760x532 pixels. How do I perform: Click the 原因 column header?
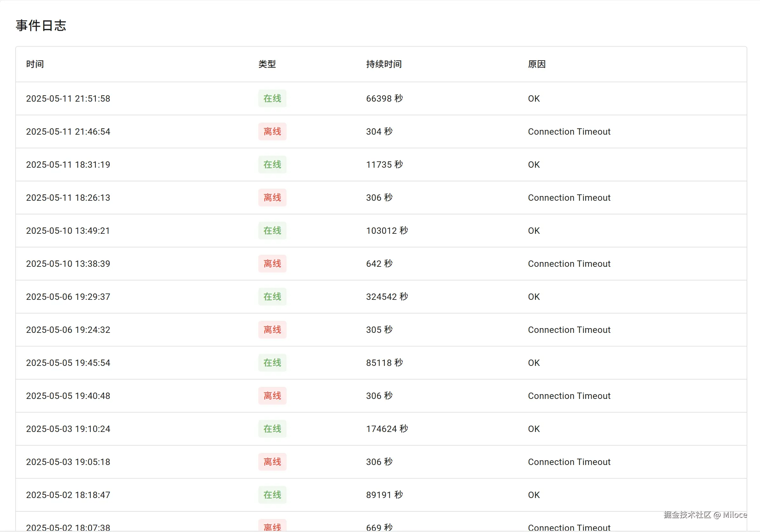537,64
